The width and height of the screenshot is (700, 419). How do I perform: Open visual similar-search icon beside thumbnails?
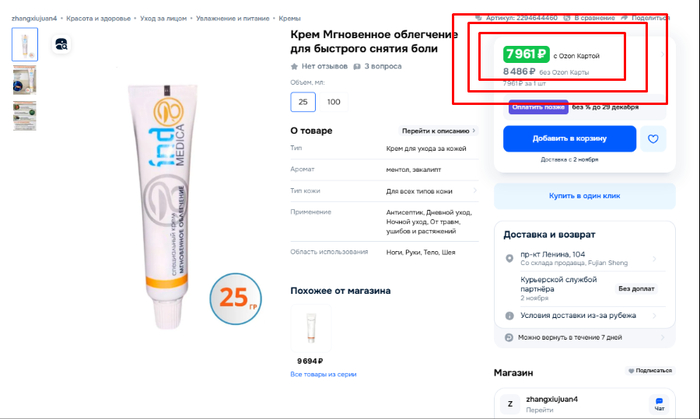tap(61, 44)
